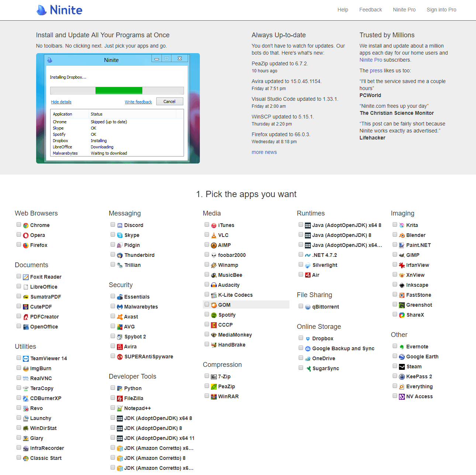Click PeaZip updated to 6.7.2 news
Screen dimensions: 476x475
pyautogui.click(x=280, y=64)
